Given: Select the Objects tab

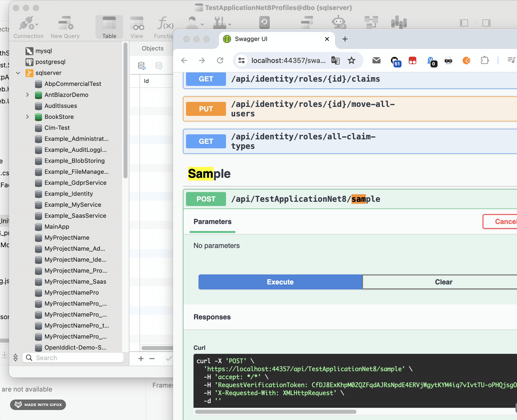Looking at the screenshot, I should 152,48.
